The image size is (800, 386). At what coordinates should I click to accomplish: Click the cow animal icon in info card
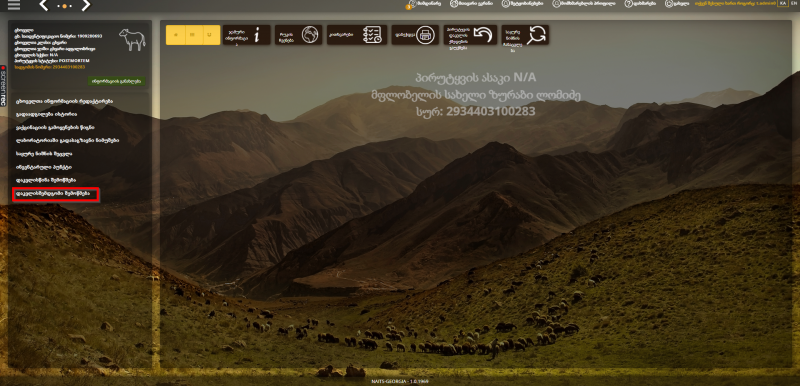(132, 39)
